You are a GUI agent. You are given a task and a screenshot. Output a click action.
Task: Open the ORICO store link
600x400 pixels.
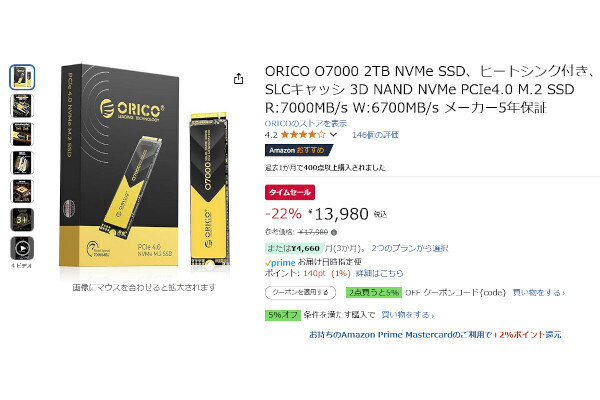point(306,123)
